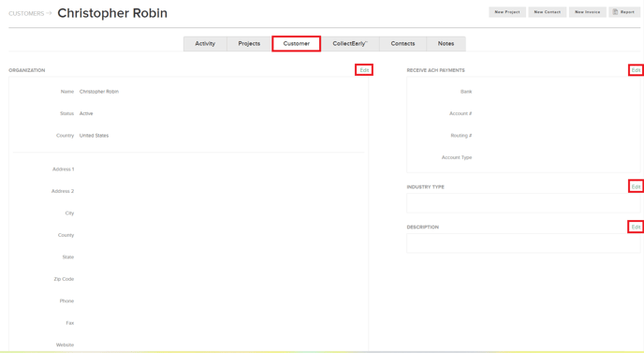This screenshot has height=353, width=644.
Task: Click the Account # label
Action: pos(461,113)
